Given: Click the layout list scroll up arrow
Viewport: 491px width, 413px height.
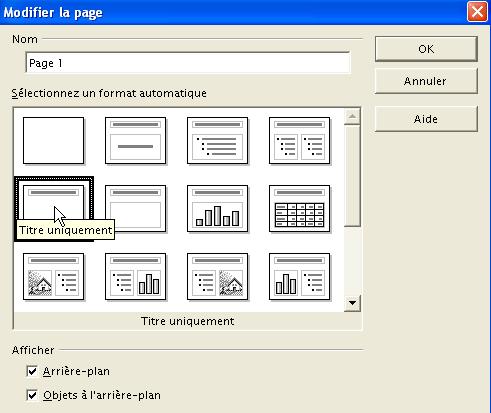Looking at the screenshot, I should tap(352, 116).
